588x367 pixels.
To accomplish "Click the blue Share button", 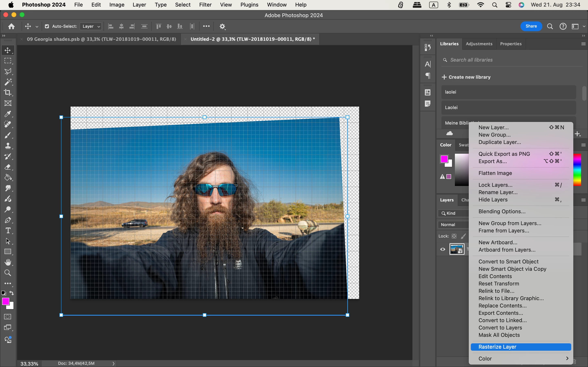I will tap(531, 26).
